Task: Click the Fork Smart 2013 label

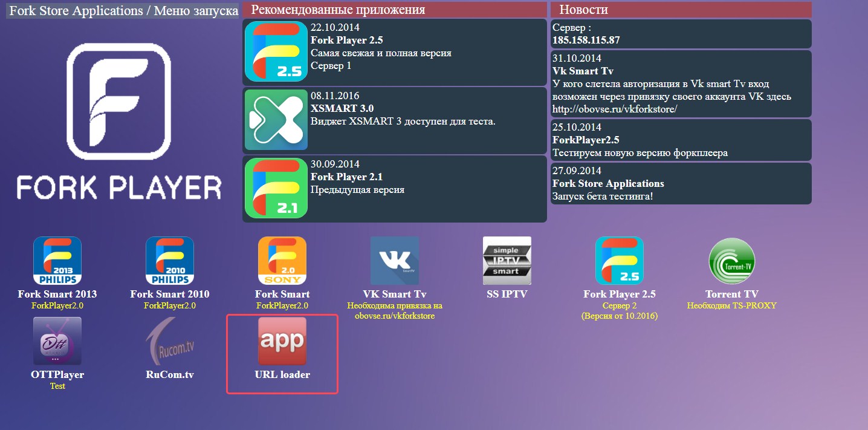Action: (57, 295)
